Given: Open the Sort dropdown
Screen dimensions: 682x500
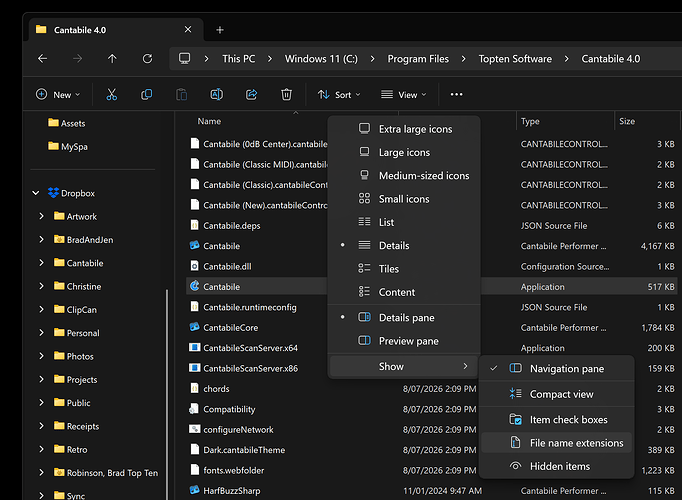Looking at the screenshot, I should 339,94.
